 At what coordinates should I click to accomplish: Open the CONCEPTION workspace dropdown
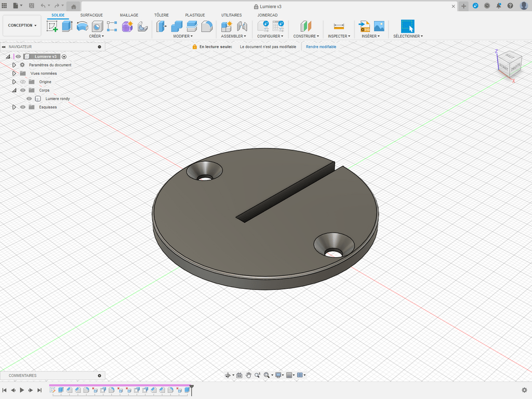[x=22, y=25]
